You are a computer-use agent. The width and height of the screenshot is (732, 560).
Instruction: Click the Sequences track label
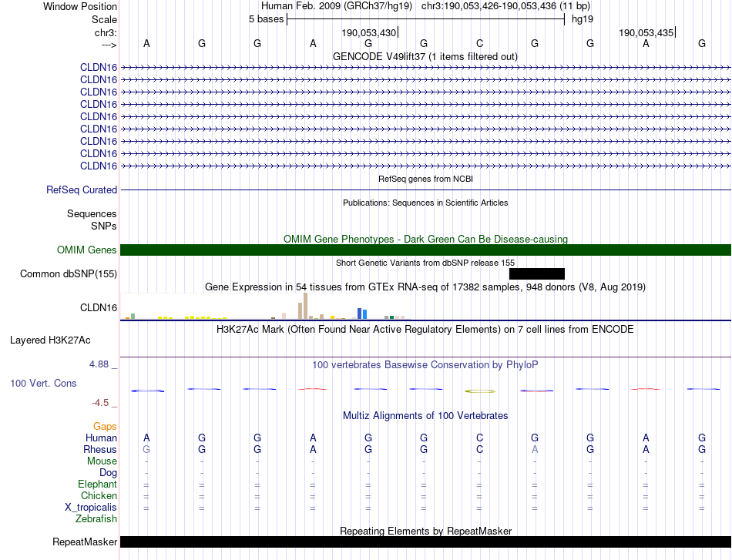pos(92,213)
